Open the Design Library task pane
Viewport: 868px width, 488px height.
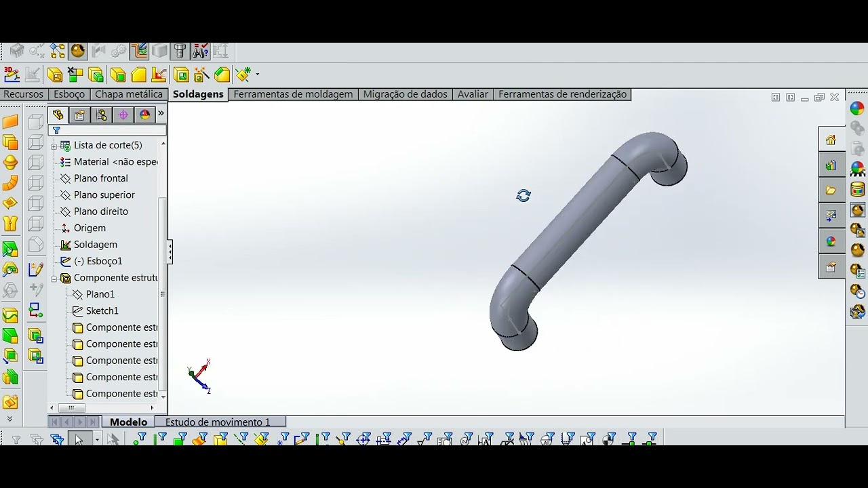click(831, 165)
